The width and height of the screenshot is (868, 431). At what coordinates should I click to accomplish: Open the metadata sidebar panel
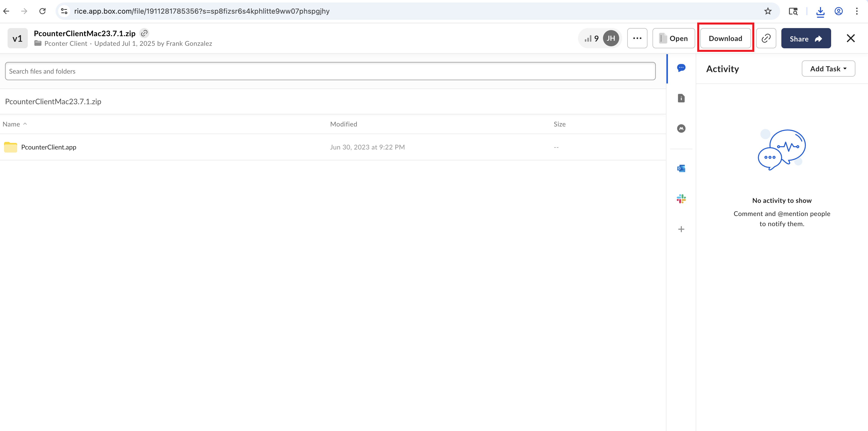(x=681, y=128)
